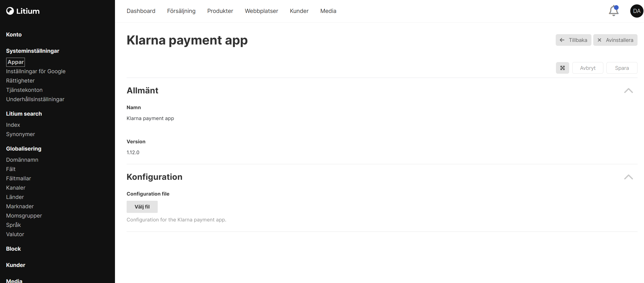The width and height of the screenshot is (644, 283).
Task: Open the Webbplatser menu item
Action: (x=261, y=11)
